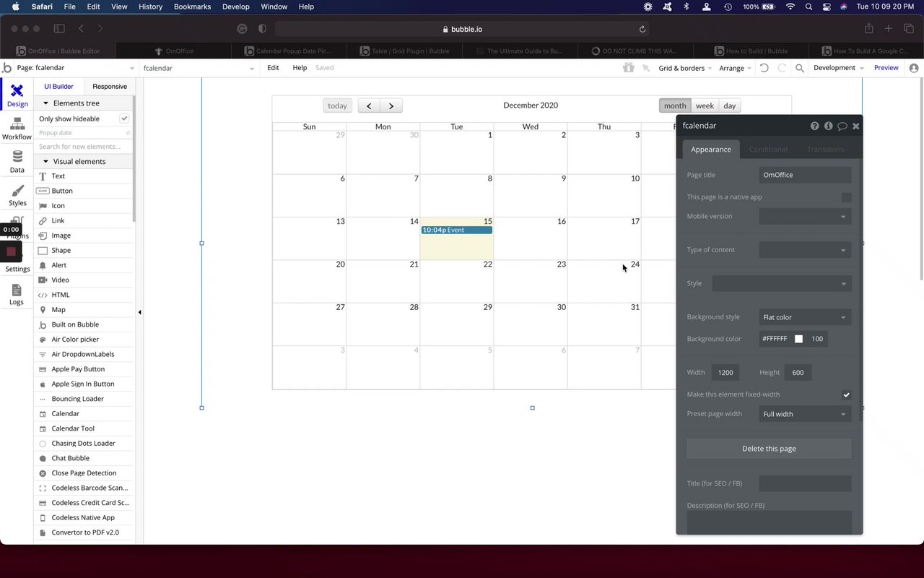The image size is (924, 578).
Task: Open the Edit menu in editor
Action: 273,68
